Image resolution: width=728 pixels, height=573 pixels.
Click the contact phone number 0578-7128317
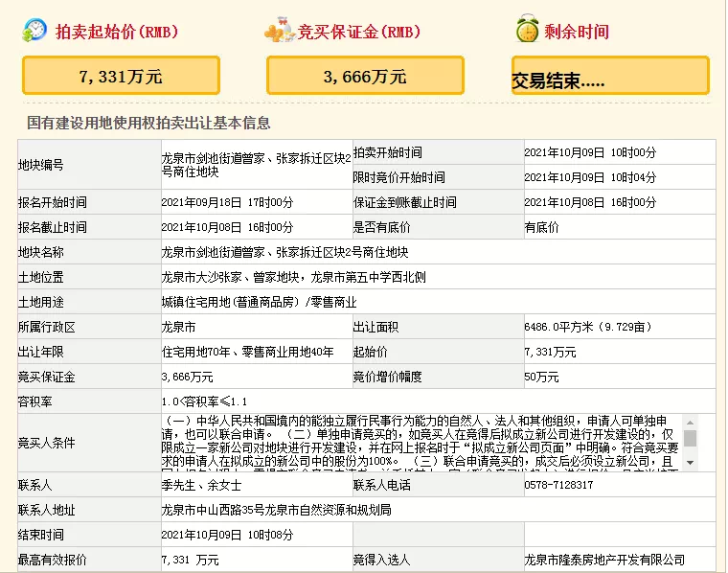pos(558,486)
